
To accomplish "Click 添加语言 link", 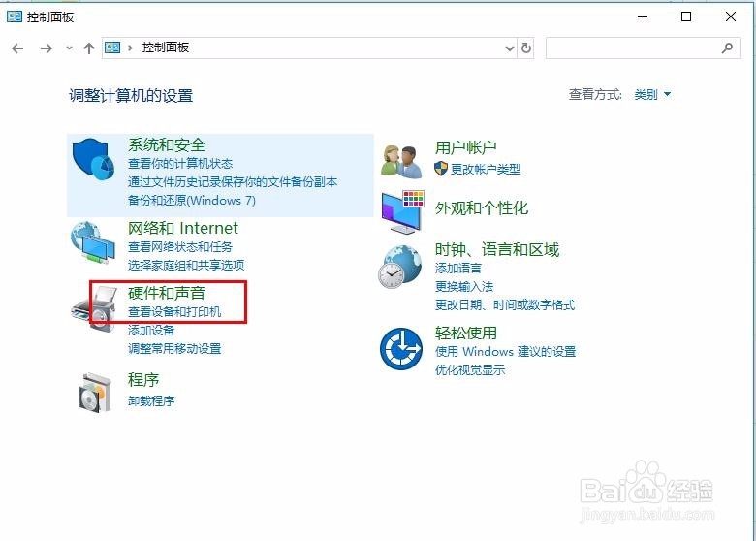I will click(458, 269).
